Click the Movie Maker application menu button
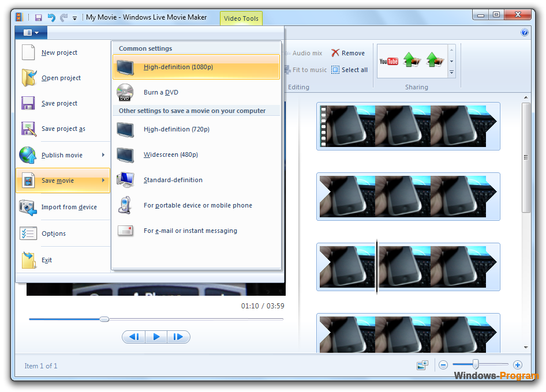Screen dimensions: 546x392 click(31, 33)
